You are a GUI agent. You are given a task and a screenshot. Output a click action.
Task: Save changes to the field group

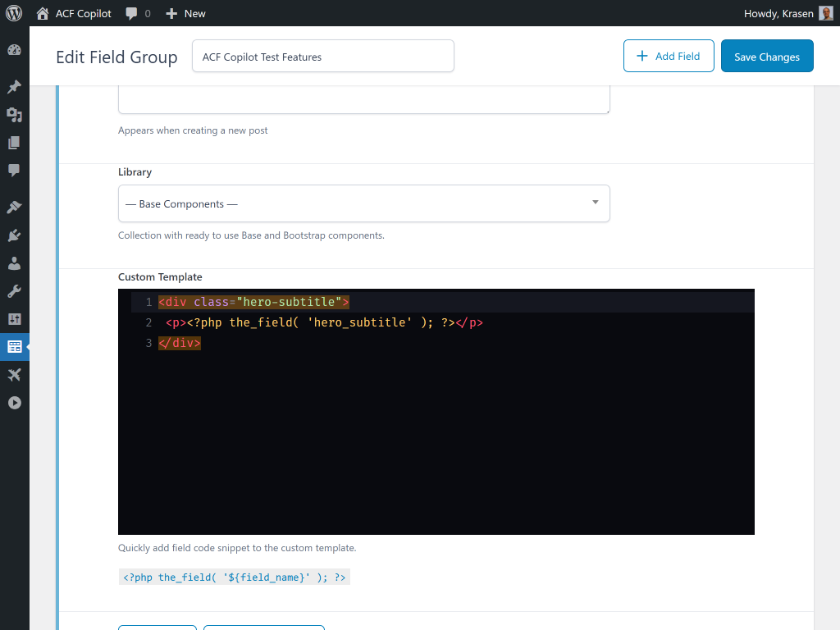(x=766, y=57)
